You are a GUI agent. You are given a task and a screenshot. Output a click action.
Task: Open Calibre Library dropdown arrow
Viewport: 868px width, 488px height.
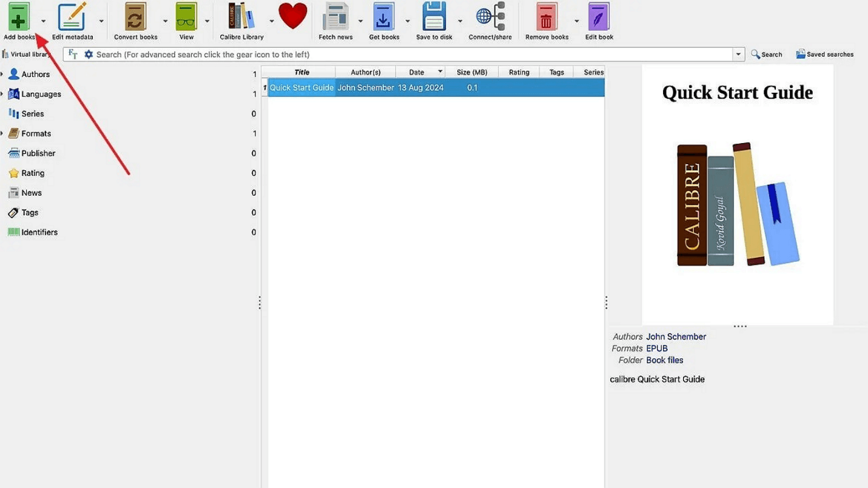(x=272, y=21)
